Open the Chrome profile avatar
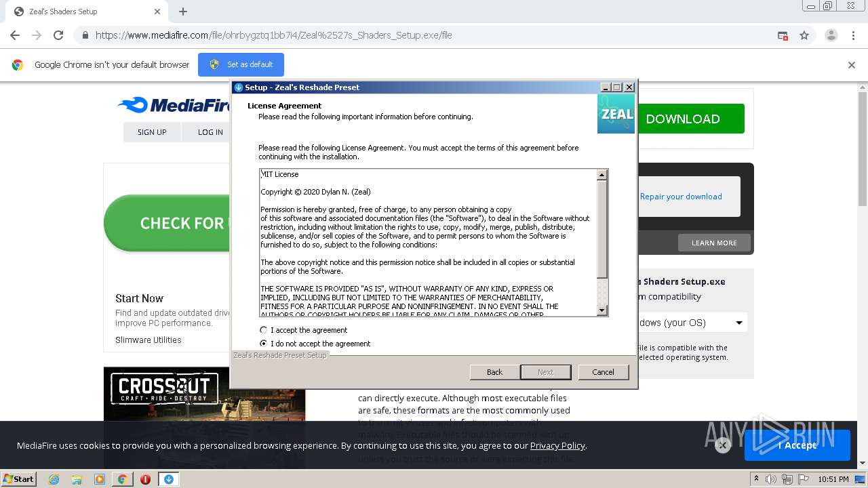868x488 pixels. coord(831,35)
